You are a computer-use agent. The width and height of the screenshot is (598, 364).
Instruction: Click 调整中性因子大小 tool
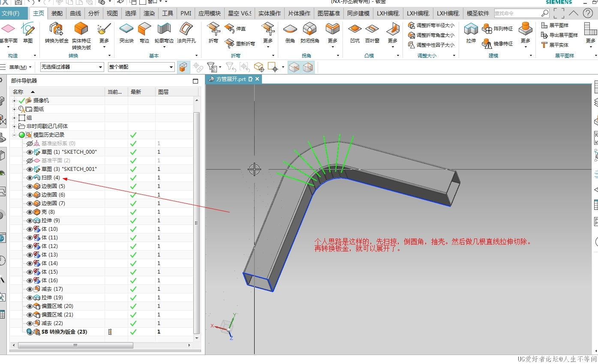point(431,45)
